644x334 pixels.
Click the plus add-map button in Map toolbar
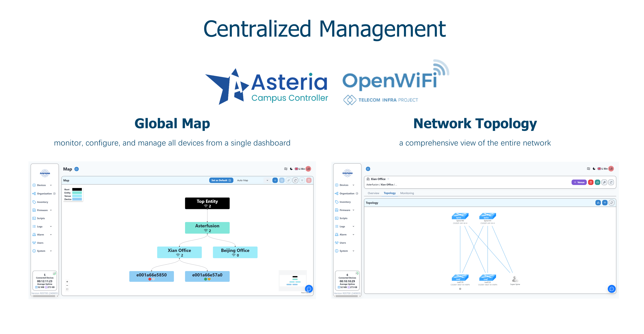(x=275, y=180)
